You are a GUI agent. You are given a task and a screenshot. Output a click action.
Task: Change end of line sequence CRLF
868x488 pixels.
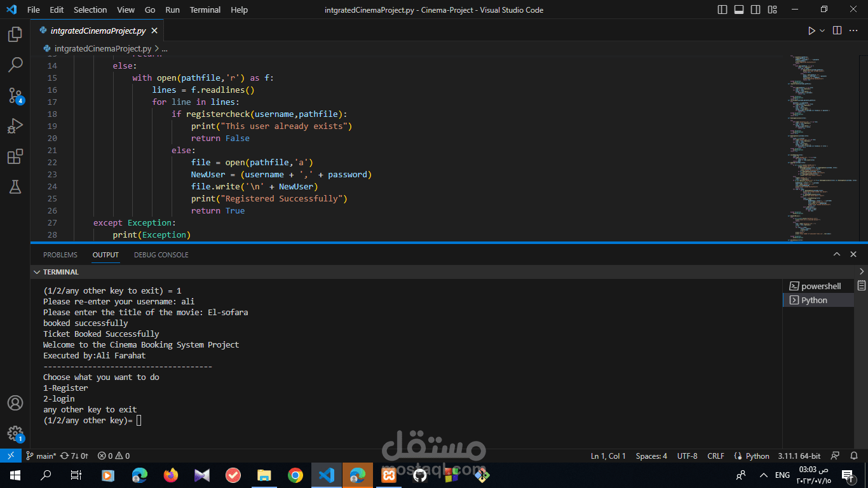click(715, 456)
